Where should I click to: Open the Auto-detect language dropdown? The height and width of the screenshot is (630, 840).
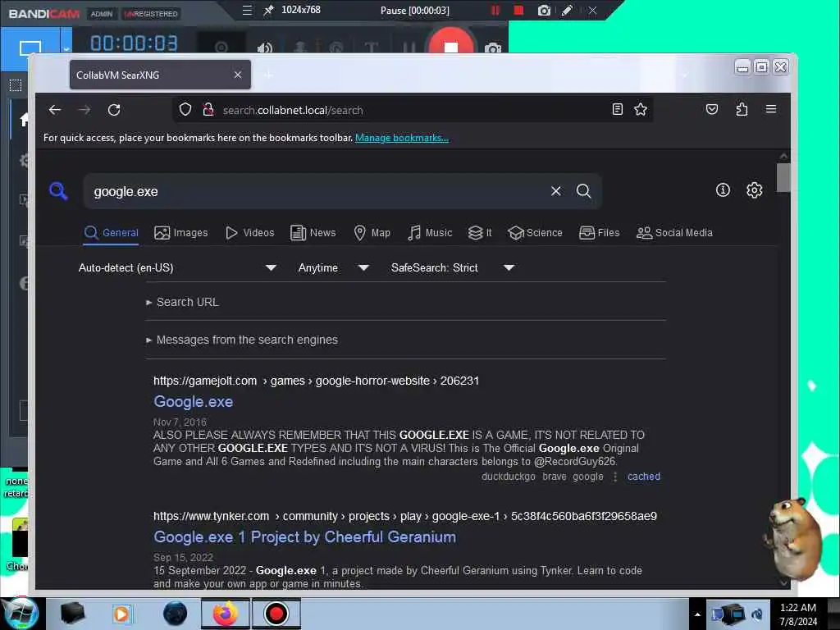point(177,268)
